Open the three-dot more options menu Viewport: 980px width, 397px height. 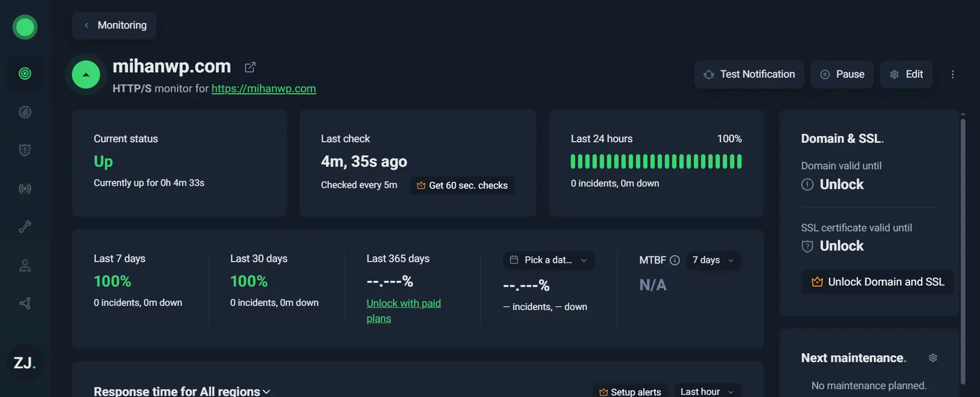[x=952, y=75]
